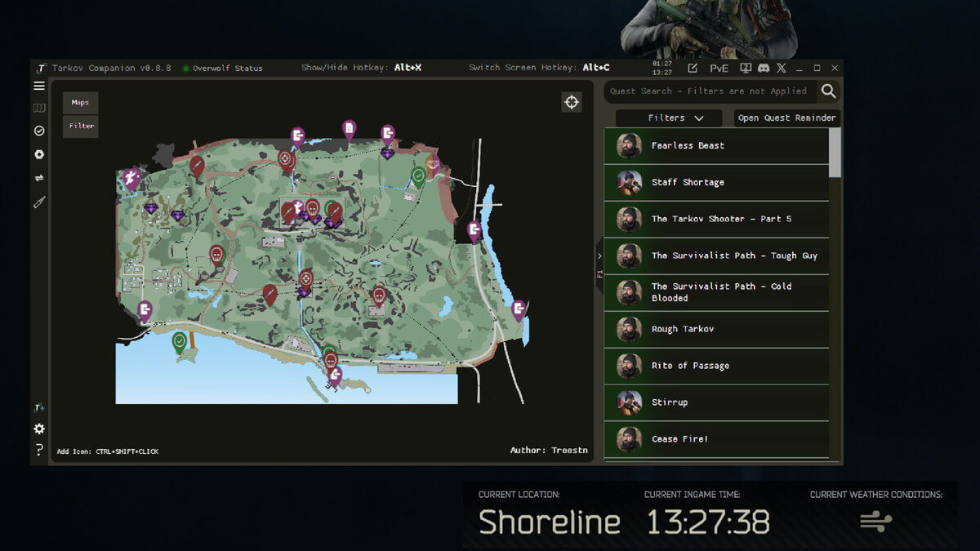Select the Rite of Passage quest
Image resolution: width=980 pixels, height=551 pixels.
tap(716, 366)
